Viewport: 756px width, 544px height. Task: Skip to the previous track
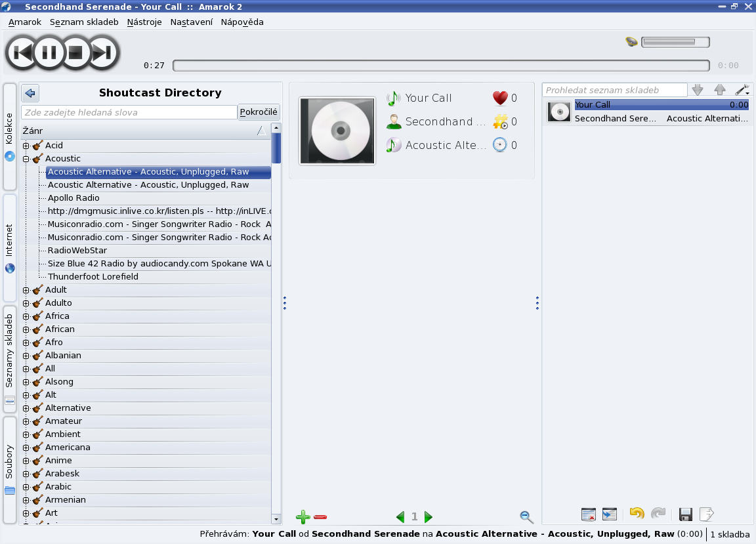tap(22, 52)
